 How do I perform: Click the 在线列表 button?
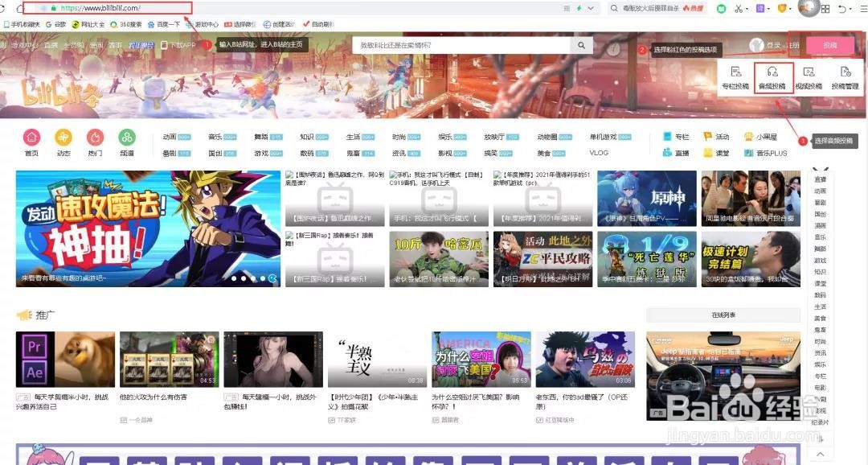click(723, 315)
